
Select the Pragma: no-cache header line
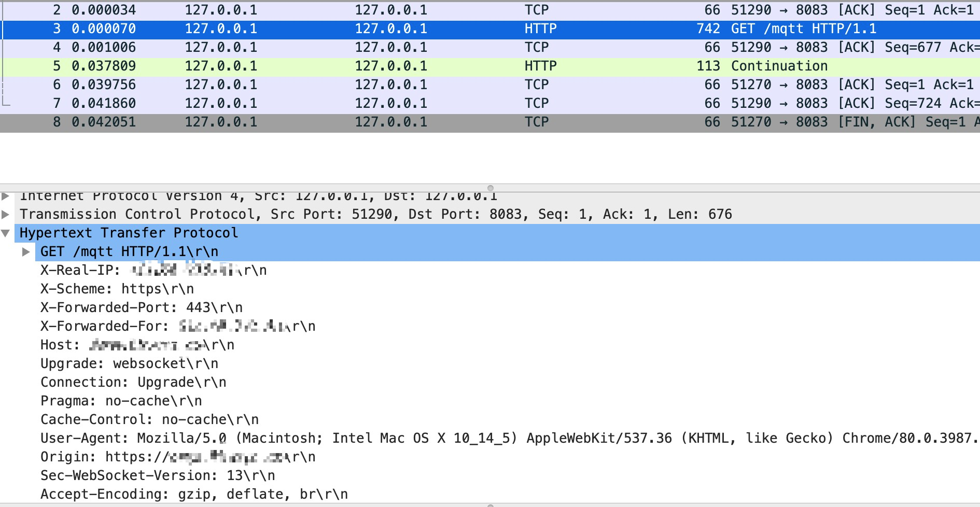(121, 401)
